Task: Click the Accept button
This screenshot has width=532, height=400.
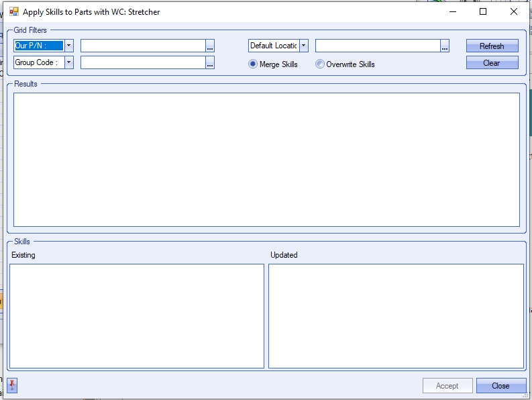Action: [x=447, y=386]
